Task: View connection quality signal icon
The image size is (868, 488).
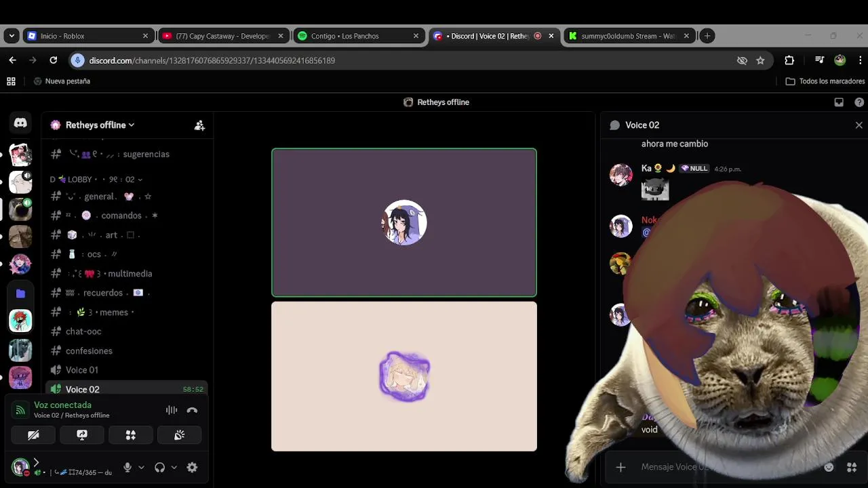Action: [x=20, y=410]
